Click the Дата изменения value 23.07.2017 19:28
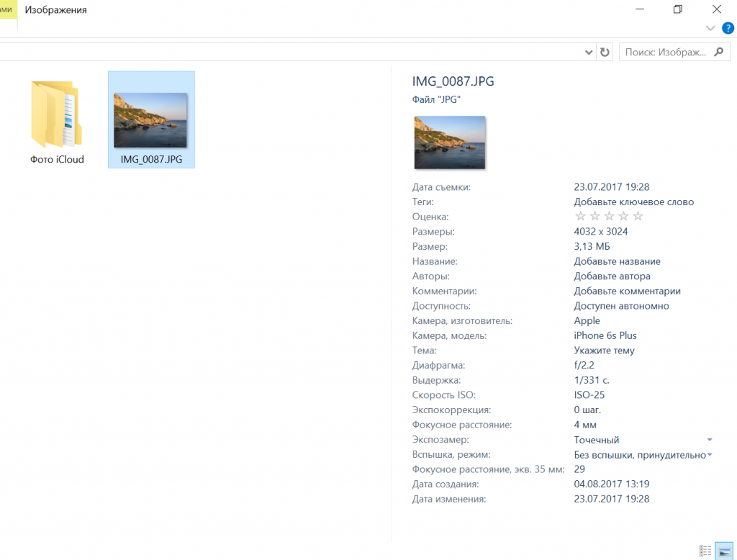Screen dimensions: 737x560 click(x=612, y=500)
